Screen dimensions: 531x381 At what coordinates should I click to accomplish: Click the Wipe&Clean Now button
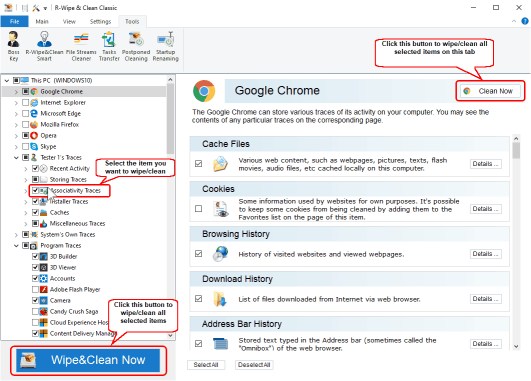88,360
